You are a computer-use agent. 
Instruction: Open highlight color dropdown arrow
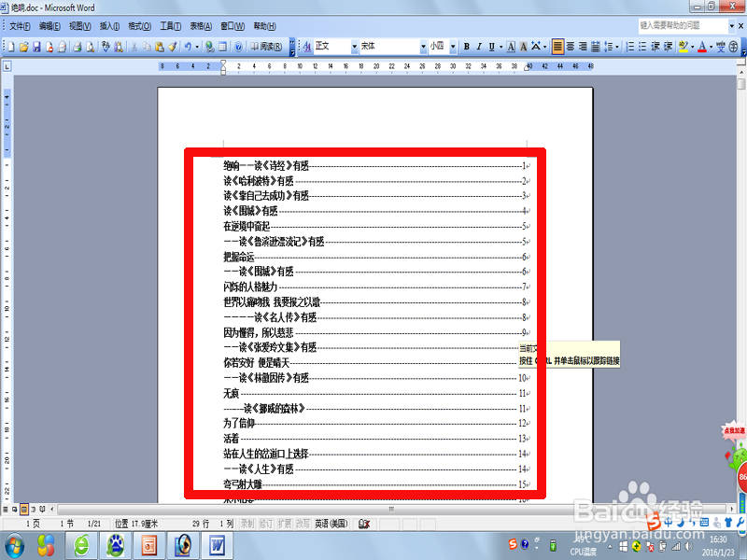click(693, 47)
